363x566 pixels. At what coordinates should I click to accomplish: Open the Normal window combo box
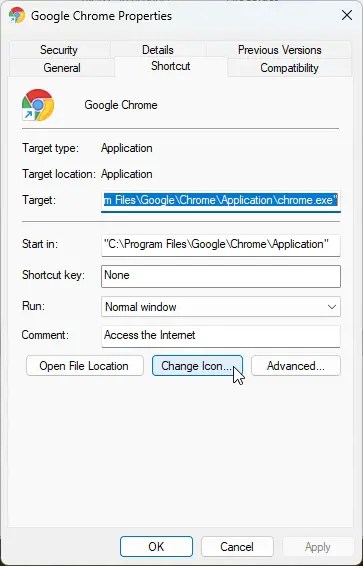[221, 307]
